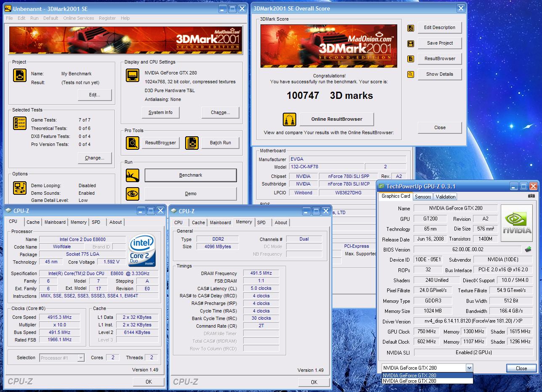Click the Online ResultBrowser button
Viewport: 542px width, 392px height.
coord(337,119)
